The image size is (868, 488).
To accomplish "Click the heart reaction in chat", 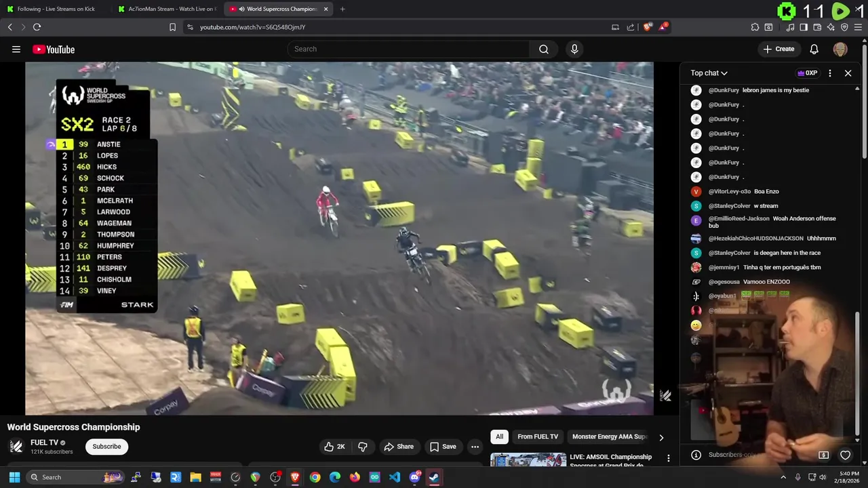I will (845, 455).
